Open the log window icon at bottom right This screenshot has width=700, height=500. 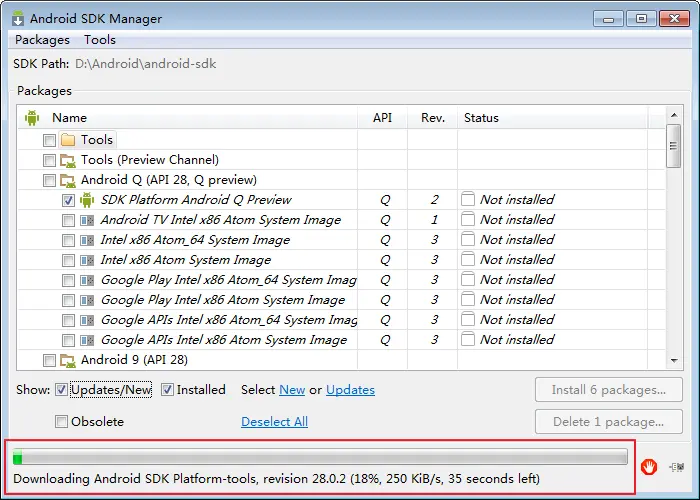tap(677, 467)
